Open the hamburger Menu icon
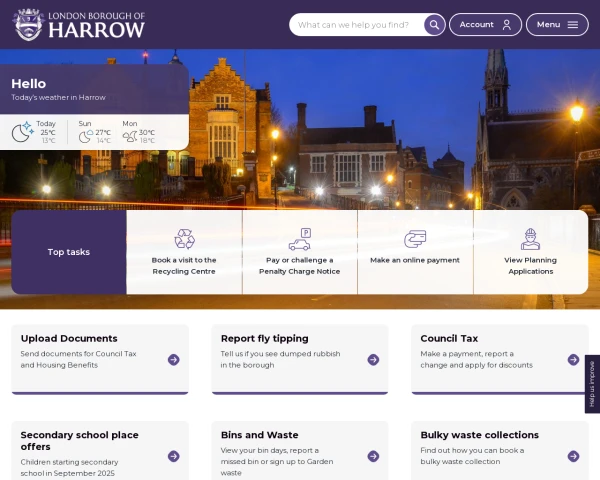The height and width of the screenshot is (480, 600). [572, 25]
